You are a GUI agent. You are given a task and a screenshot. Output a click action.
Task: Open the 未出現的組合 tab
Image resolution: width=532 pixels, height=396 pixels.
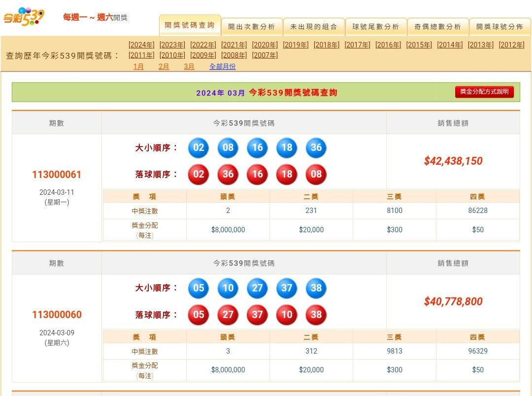pyautogui.click(x=314, y=27)
